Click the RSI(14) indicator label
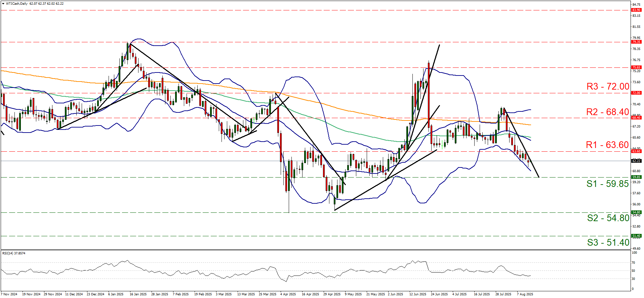The height and width of the screenshot is (298, 644). (13, 253)
